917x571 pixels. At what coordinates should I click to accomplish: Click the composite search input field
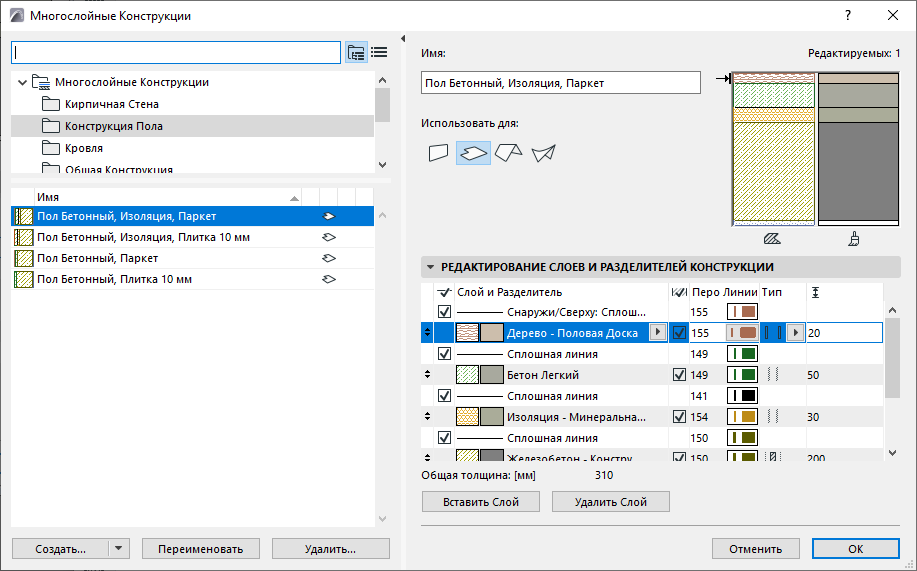click(x=175, y=53)
